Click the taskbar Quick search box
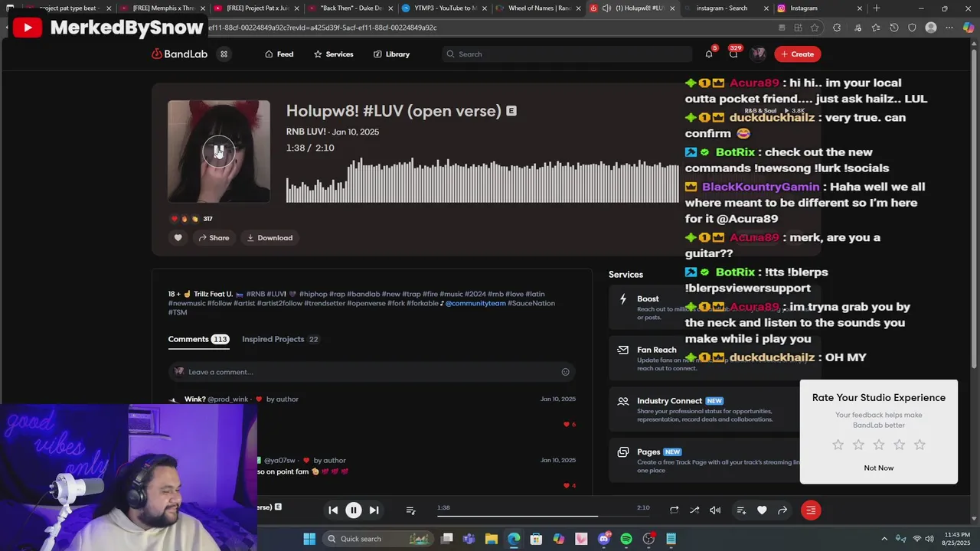This screenshot has height=551, width=980. click(x=377, y=539)
